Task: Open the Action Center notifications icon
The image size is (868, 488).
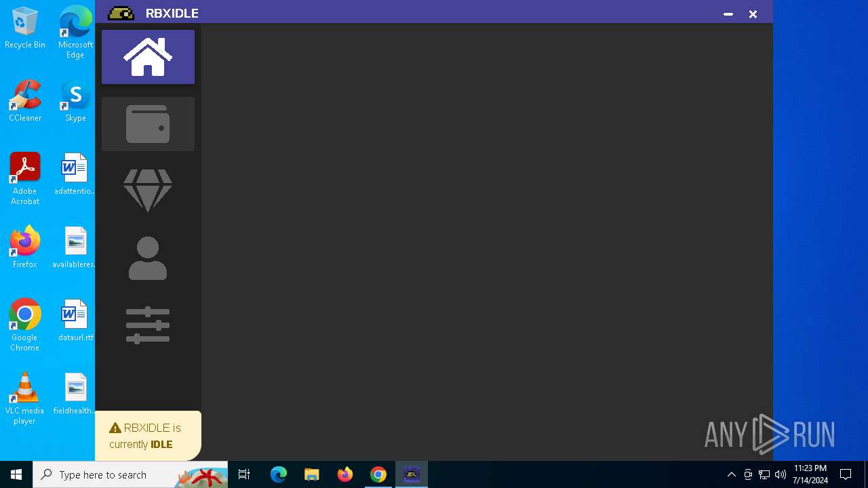Action: tap(846, 474)
